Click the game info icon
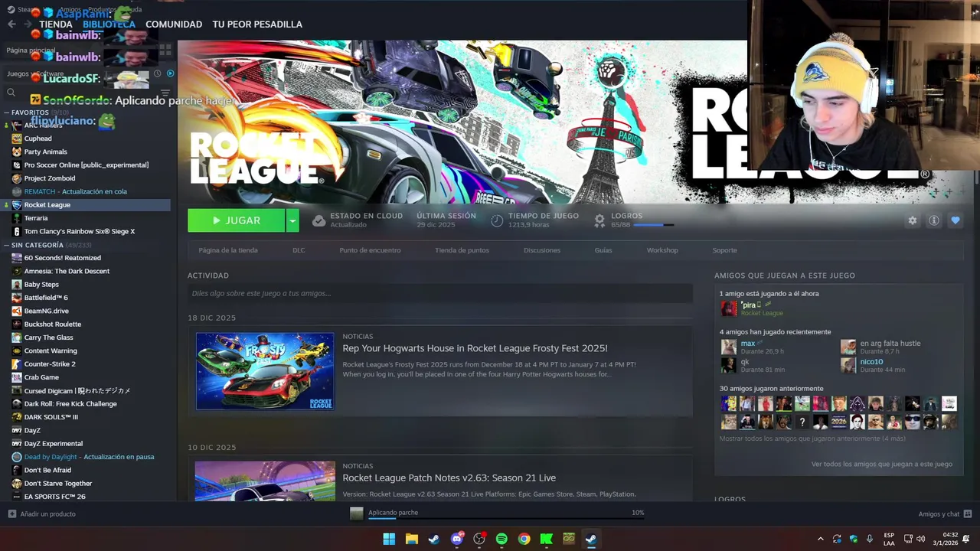980x551 pixels. click(933, 220)
